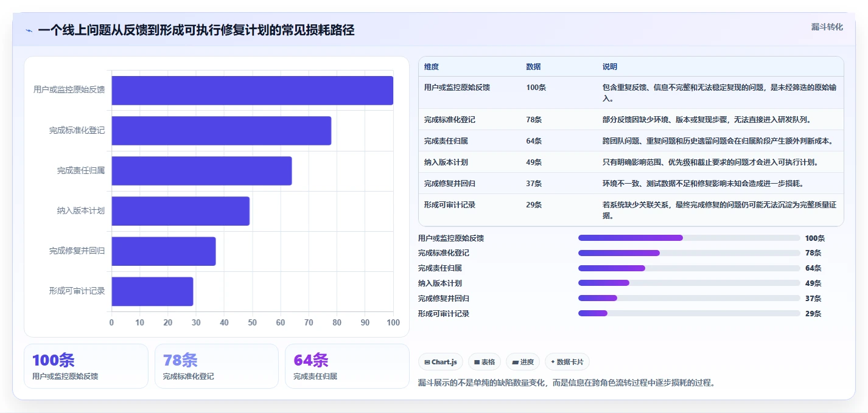Click the 29条 progress bar for 形成可审计记录
Image resolution: width=868 pixels, height=413 pixels.
tap(689, 313)
